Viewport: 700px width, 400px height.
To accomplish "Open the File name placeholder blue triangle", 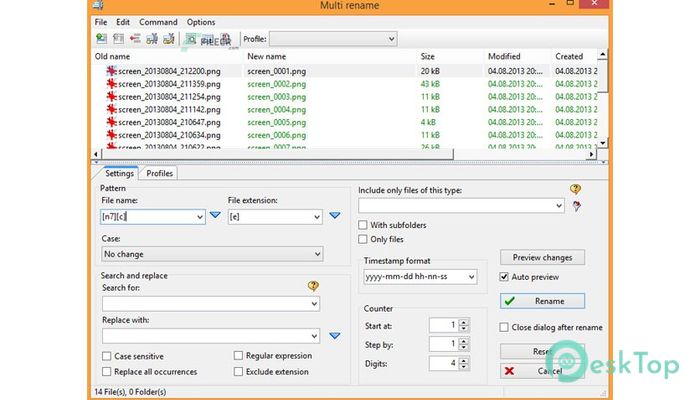I will pyautogui.click(x=215, y=215).
